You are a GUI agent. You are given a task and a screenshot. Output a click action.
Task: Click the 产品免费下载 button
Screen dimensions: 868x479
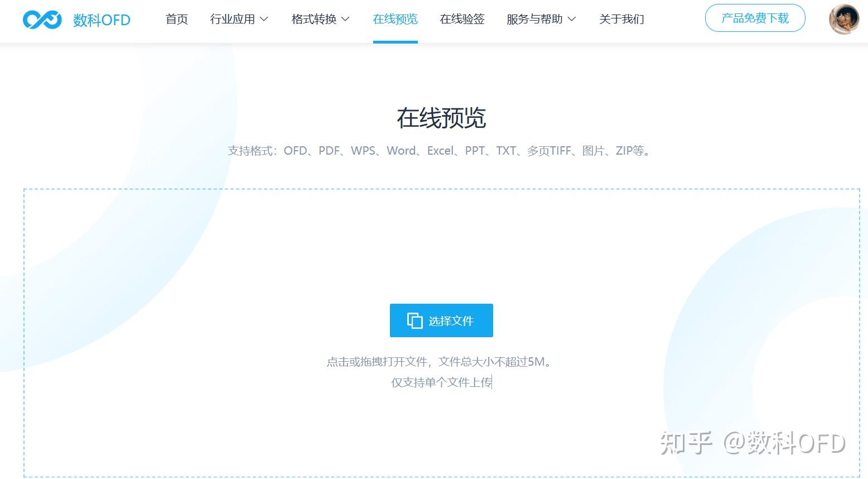pyautogui.click(x=755, y=17)
